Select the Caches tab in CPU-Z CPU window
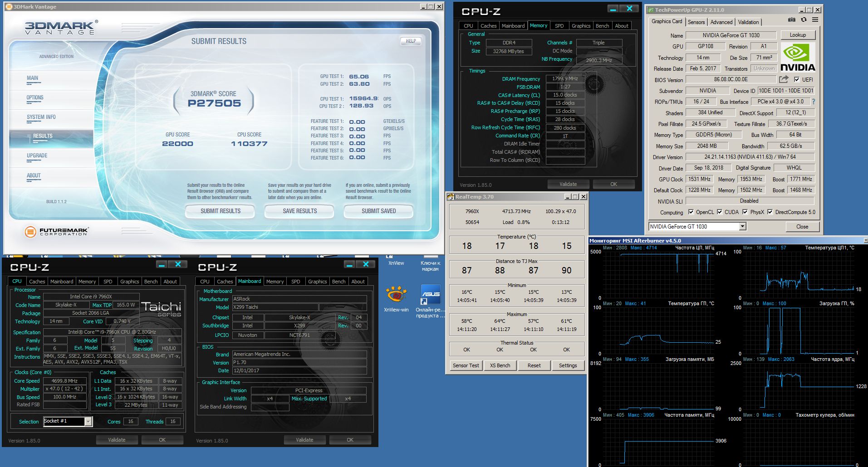The image size is (868, 467). point(37,282)
